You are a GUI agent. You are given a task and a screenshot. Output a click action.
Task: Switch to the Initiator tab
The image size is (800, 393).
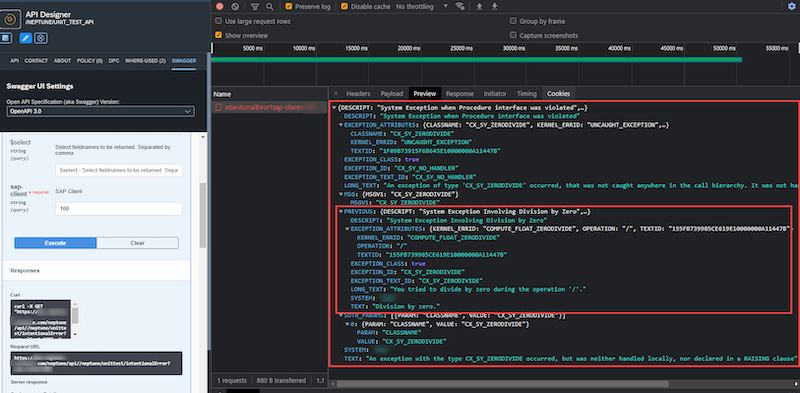495,93
